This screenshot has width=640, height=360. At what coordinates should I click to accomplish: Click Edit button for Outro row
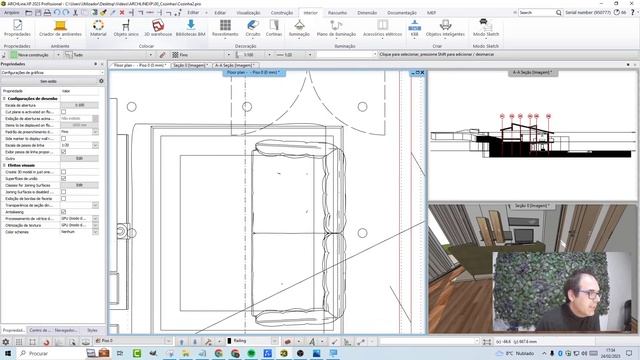[x=79, y=158]
